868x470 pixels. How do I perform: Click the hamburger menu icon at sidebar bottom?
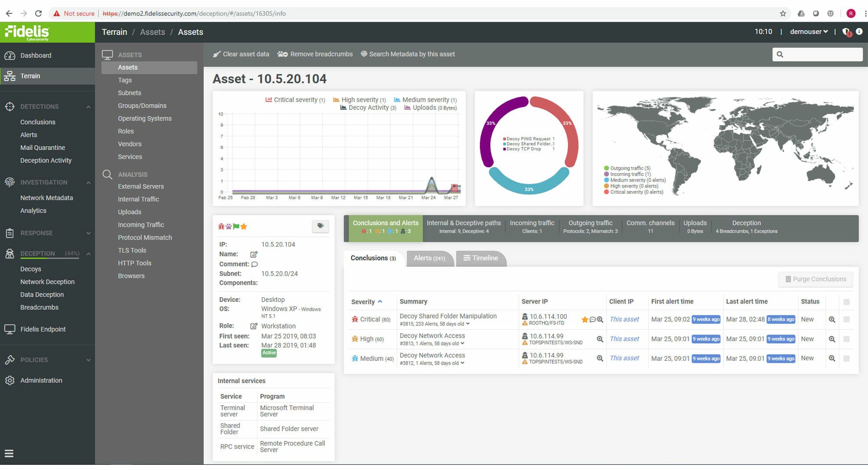(9, 454)
